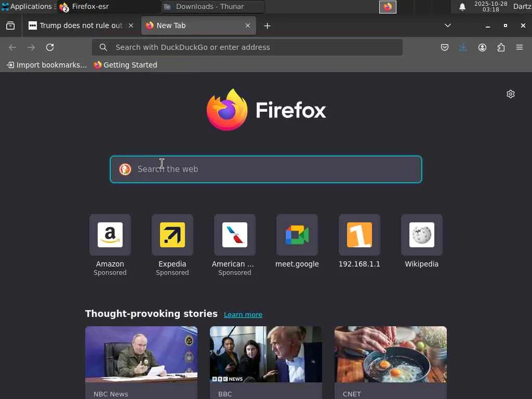Switch to the 'Trump does not rule out' tab
532x399 pixels.
(81, 26)
